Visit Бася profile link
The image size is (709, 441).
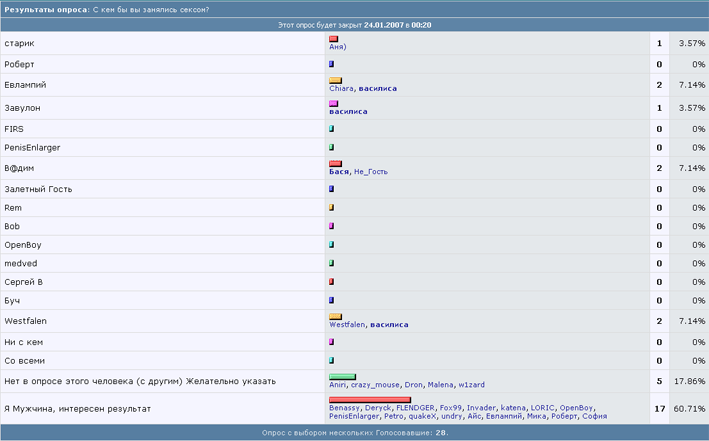(x=338, y=171)
